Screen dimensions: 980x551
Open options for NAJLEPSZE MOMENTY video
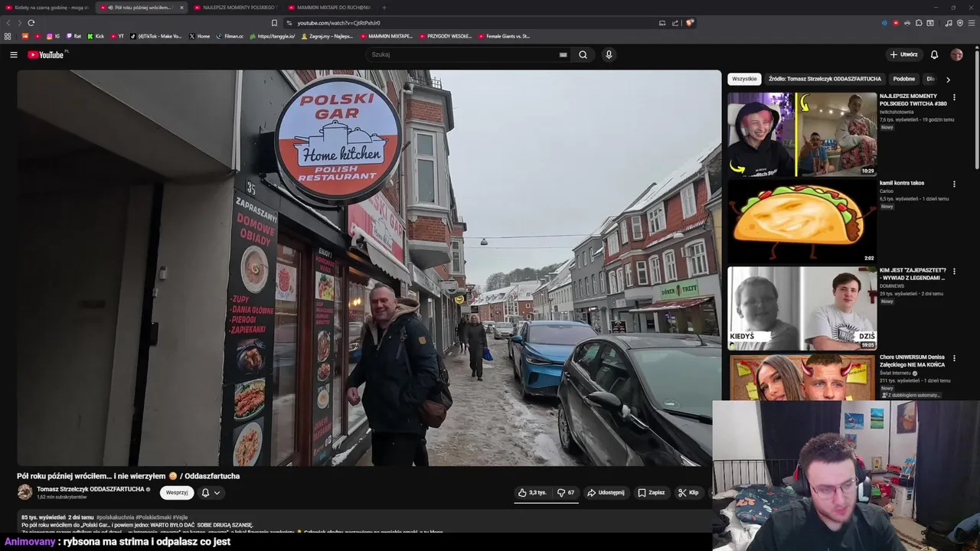954,97
